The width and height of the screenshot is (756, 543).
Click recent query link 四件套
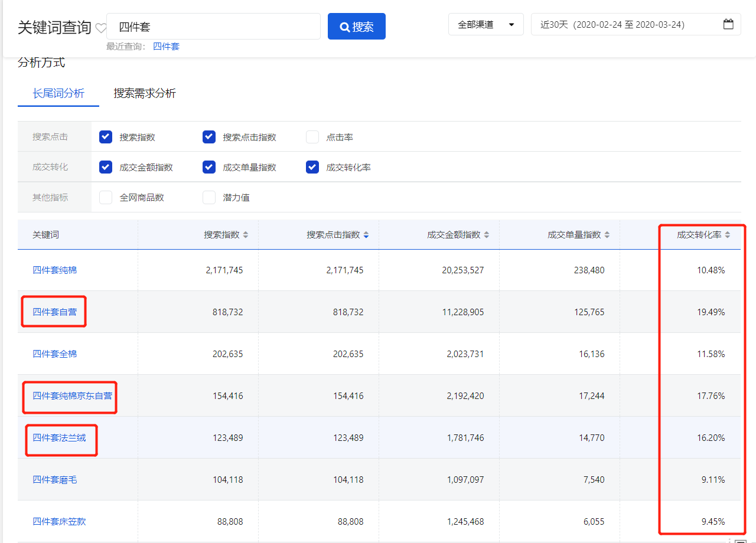click(166, 46)
